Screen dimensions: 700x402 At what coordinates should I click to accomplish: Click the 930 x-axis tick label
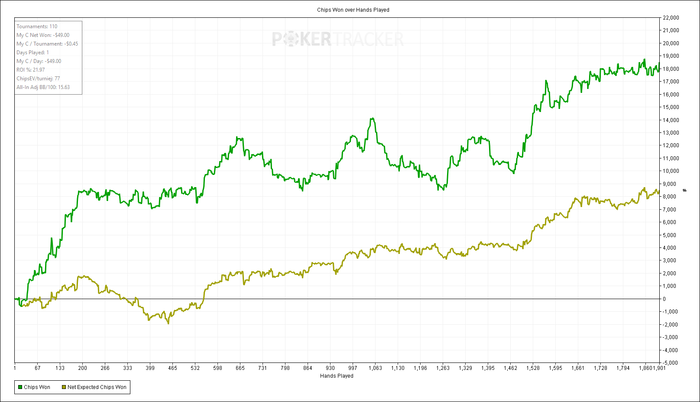coord(330,368)
